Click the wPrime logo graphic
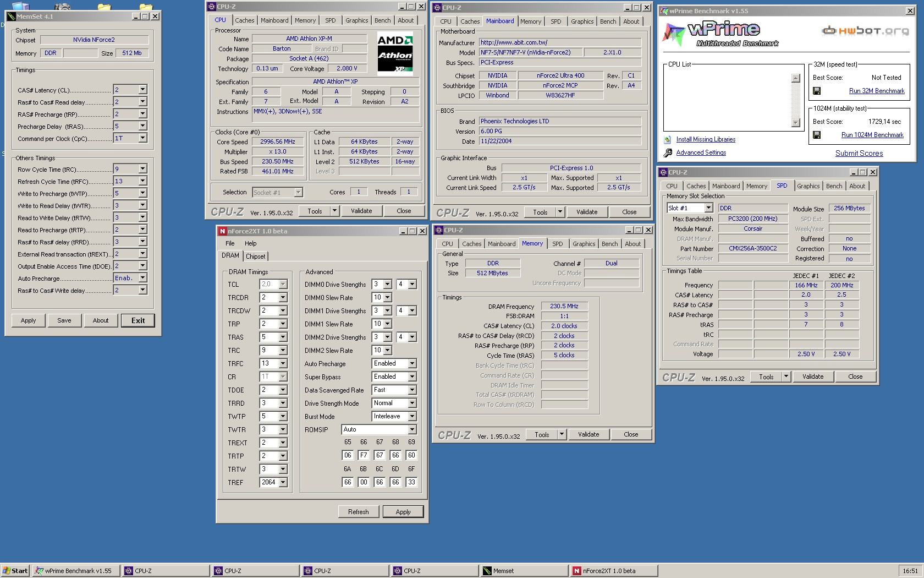This screenshot has width=924, height=578. click(719, 34)
